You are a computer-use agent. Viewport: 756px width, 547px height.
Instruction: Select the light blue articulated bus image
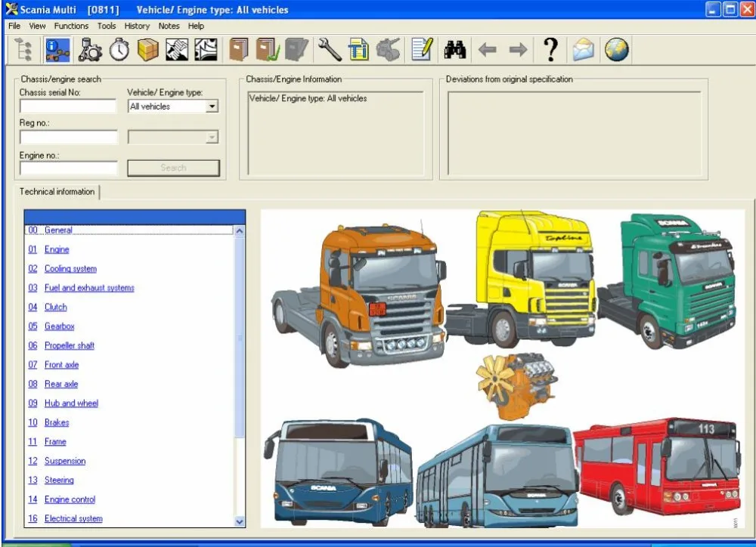pos(497,476)
